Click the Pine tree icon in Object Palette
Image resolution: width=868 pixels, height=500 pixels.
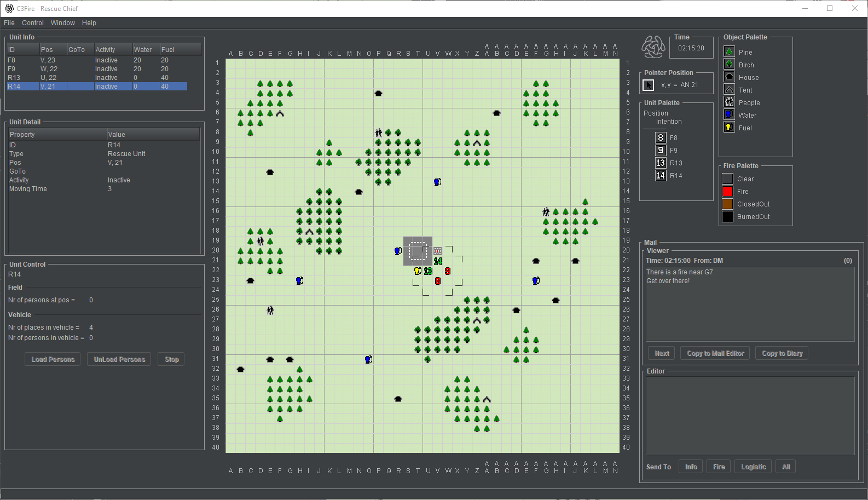click(729, 51)
